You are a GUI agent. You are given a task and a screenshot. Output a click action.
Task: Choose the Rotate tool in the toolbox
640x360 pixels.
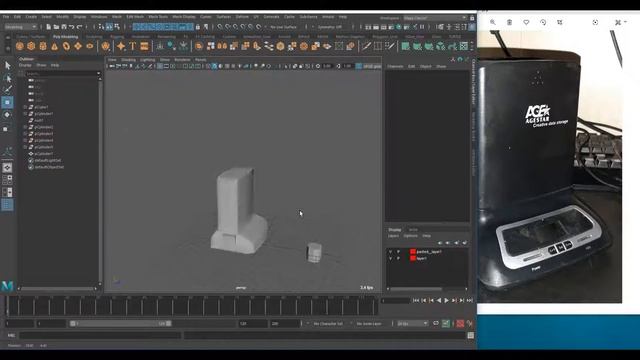click(x=7, y=115)
